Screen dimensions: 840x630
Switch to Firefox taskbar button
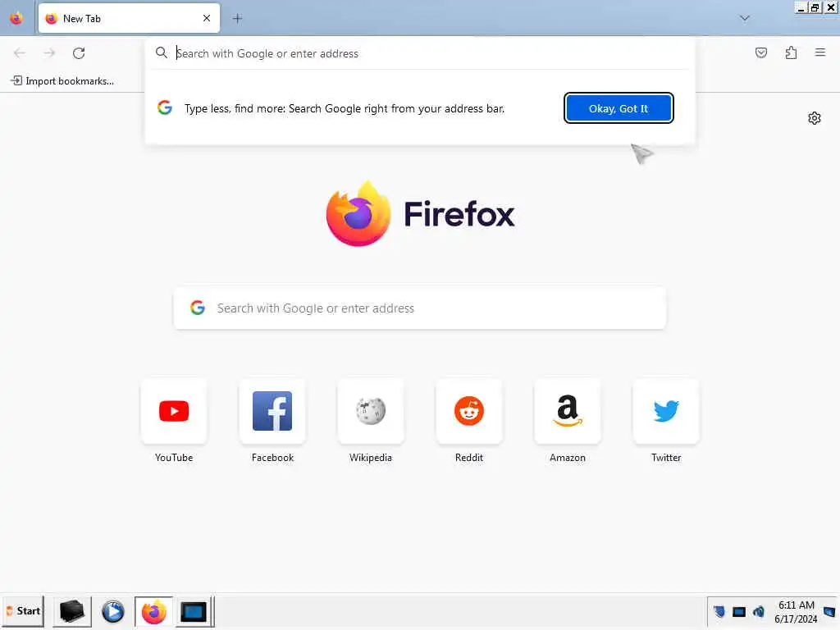pos(153,611)
